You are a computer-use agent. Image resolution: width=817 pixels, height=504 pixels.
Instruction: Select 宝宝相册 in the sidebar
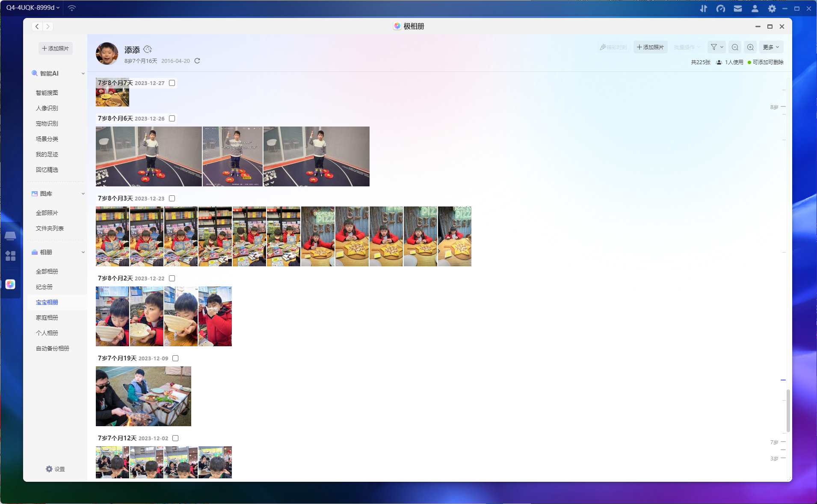pos(47,302)
